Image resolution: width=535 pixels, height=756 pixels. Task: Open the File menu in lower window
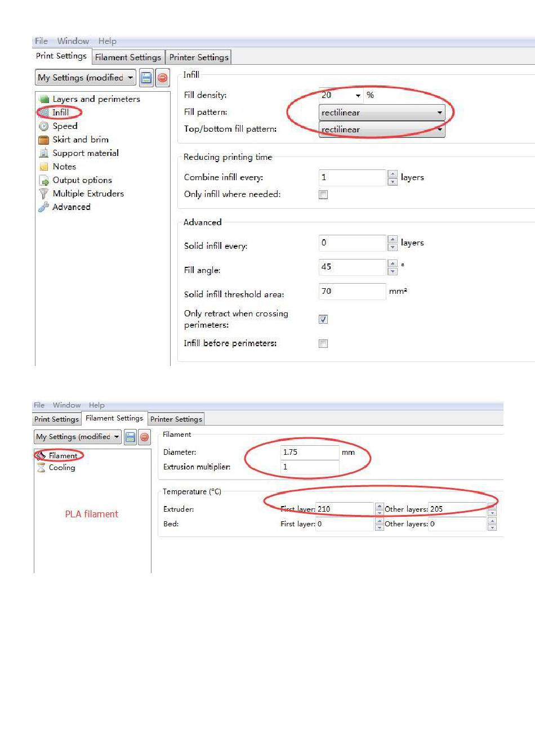39,405
